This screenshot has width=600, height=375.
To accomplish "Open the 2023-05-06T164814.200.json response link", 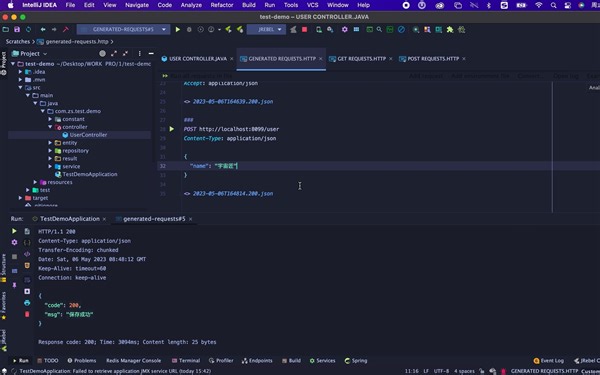I will tap(233, 194).
